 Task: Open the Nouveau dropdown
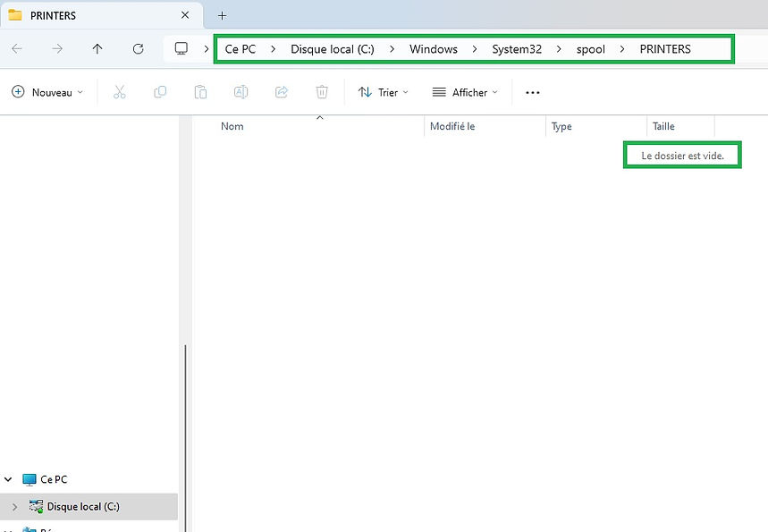47,92
